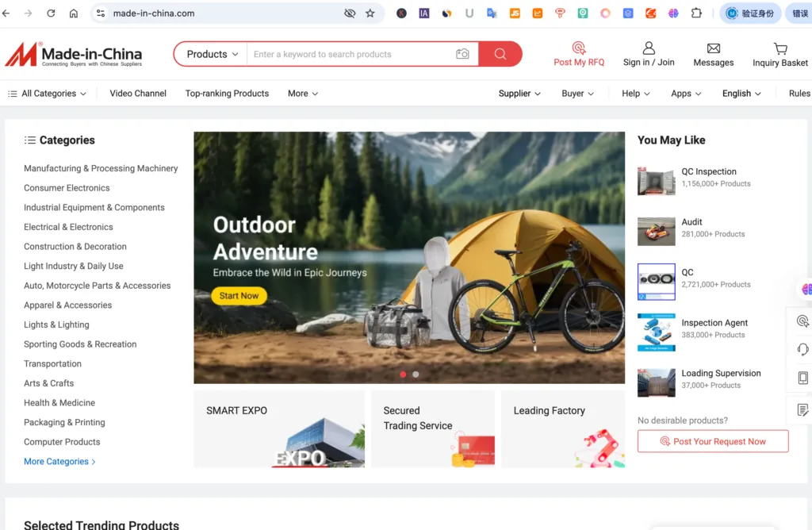Open the All Categories dropdown
This screenshot has height=530, width=812.
(48, 94)
